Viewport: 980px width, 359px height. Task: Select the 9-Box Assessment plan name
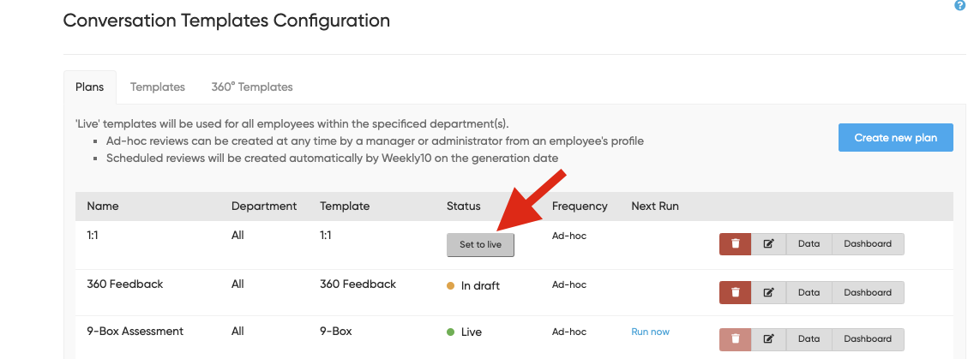coord(135,331)
